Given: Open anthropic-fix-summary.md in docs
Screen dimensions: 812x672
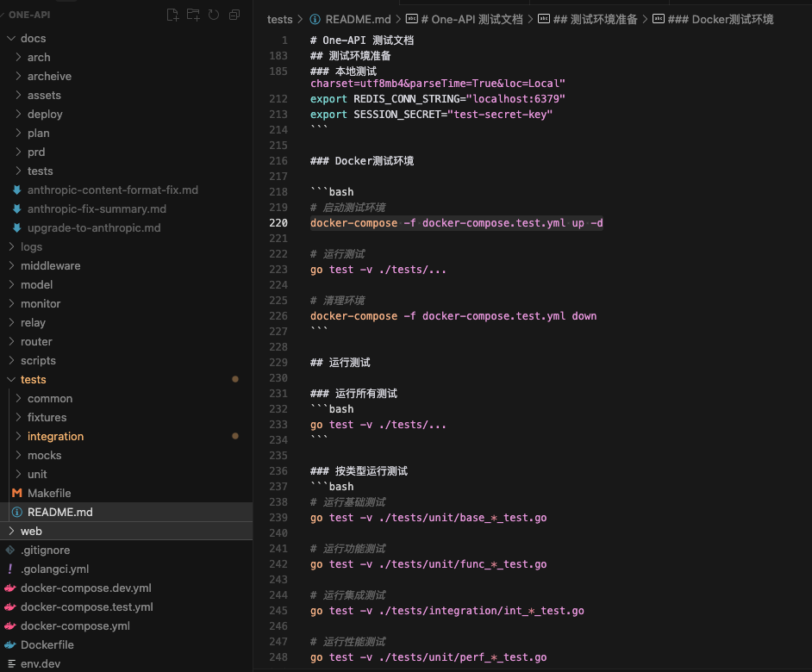Looking at the screenshot, I should (97, 208).
